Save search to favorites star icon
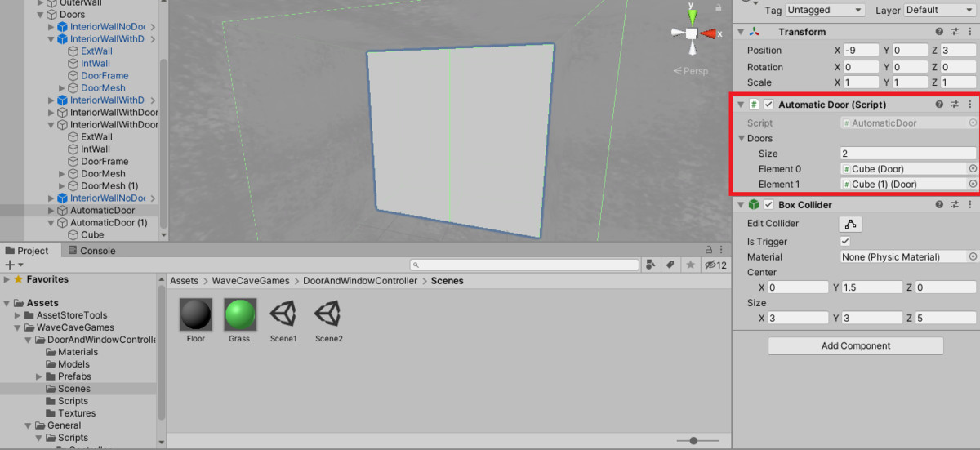The image size is (980, 450). pos(690,265)
